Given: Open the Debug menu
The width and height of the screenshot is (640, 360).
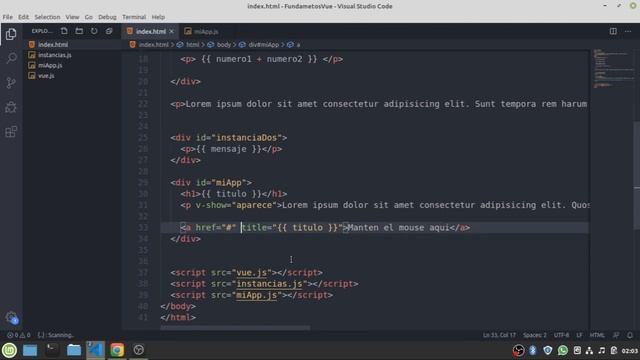Looking at the screenshot, I should (107, 17).
